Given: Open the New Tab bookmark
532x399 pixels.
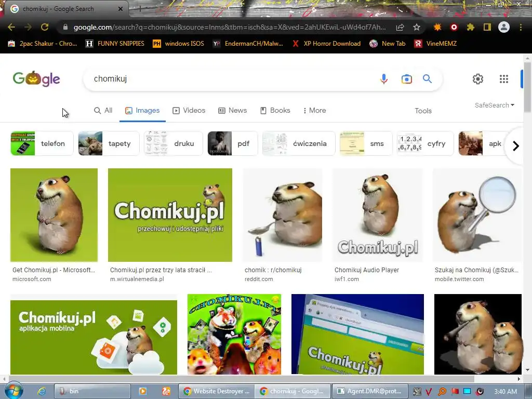Looking at the screenshot, I should tap(388, 44).
